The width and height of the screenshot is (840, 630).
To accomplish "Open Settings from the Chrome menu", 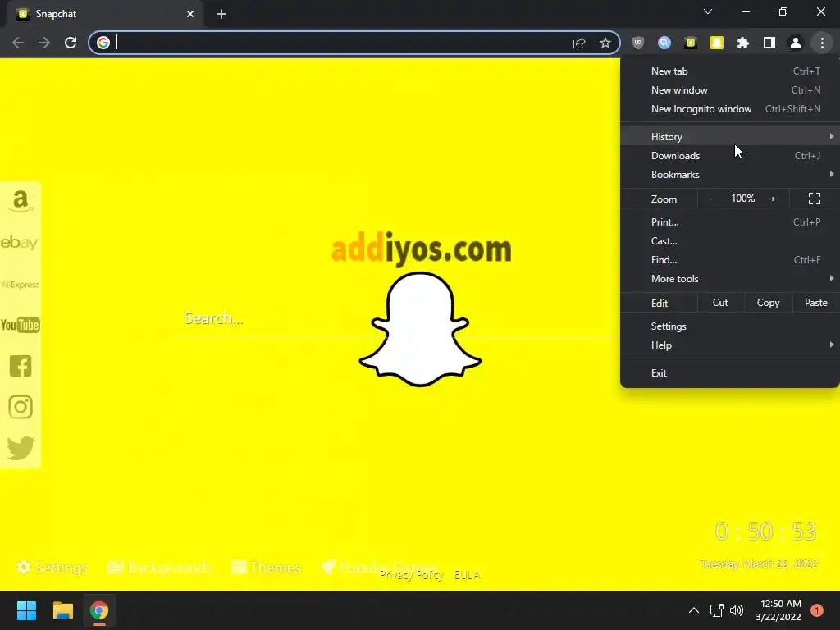I will 729,326.
